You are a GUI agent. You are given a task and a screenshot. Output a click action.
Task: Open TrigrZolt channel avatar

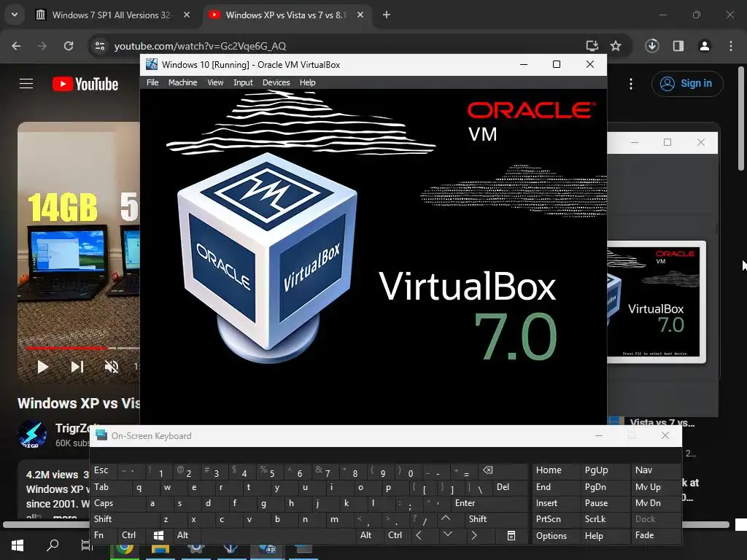[x=32, y=435]
